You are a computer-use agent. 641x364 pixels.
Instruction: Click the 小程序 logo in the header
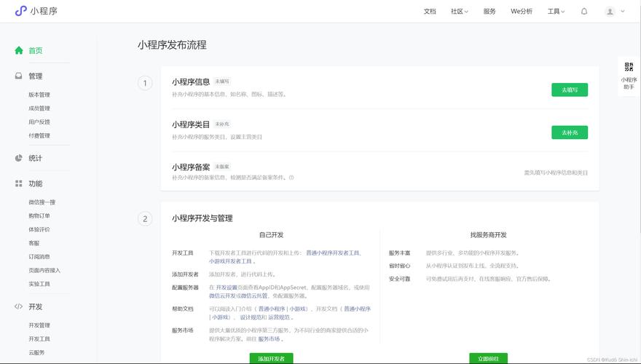coord(36,11)
